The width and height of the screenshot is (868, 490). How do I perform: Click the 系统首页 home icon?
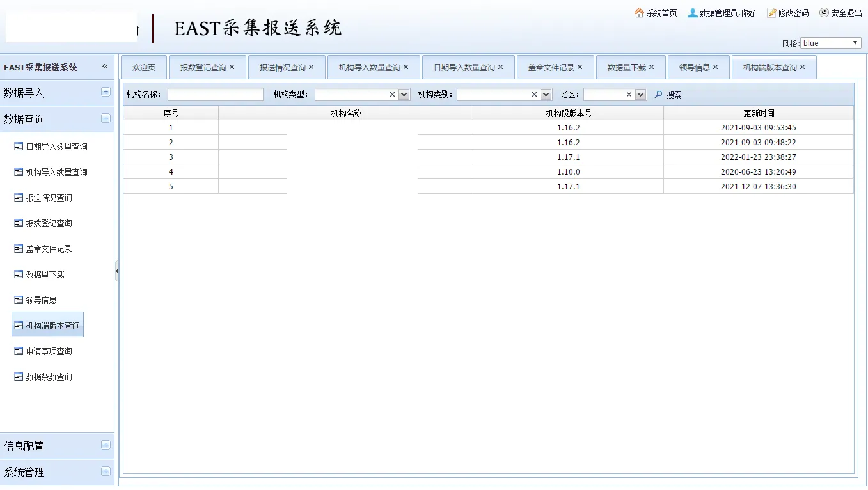pos(639,13)
